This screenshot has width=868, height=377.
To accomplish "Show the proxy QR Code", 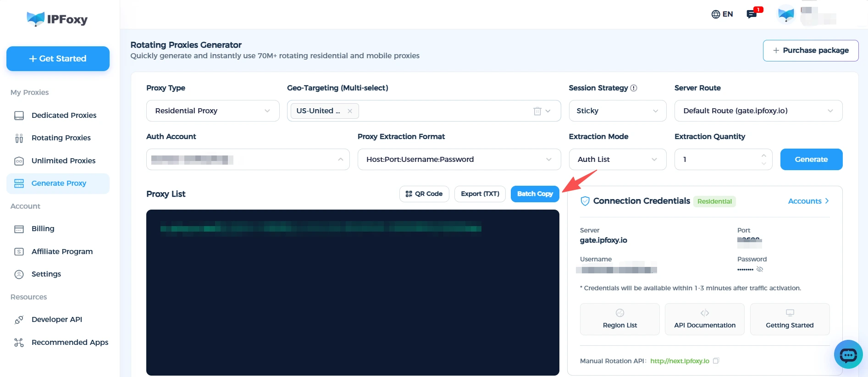I will (x=424, y=194).
